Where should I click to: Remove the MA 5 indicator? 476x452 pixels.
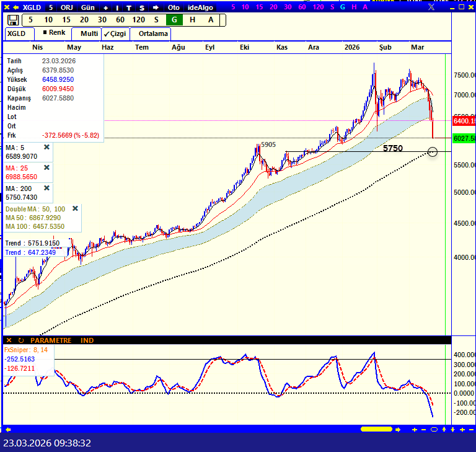(46, 147)
